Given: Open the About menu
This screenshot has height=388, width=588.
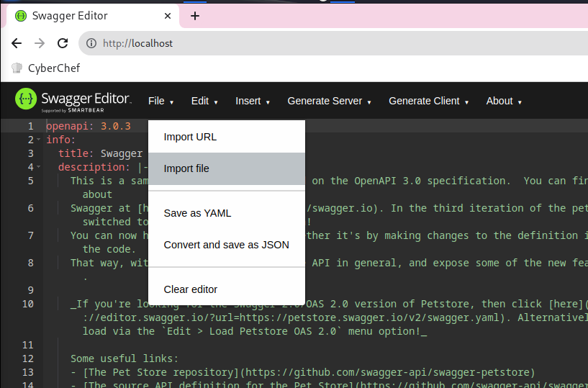Looking at the screenshot, I should click(504, 101).
